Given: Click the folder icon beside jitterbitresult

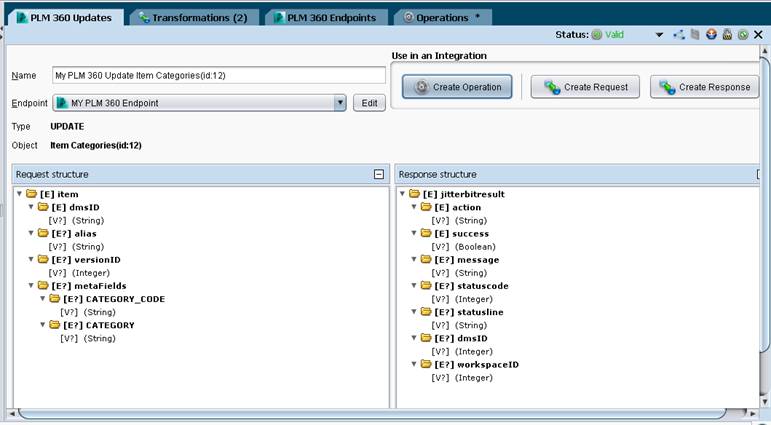Looking at the screenshot, I should pyautogui.click(x=415, y=193).
